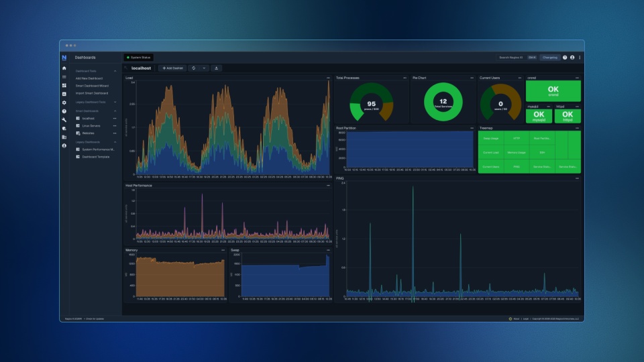Open options menu of the Swap dashlet
The image size is (644, 362).
click(x=328, y=250)
